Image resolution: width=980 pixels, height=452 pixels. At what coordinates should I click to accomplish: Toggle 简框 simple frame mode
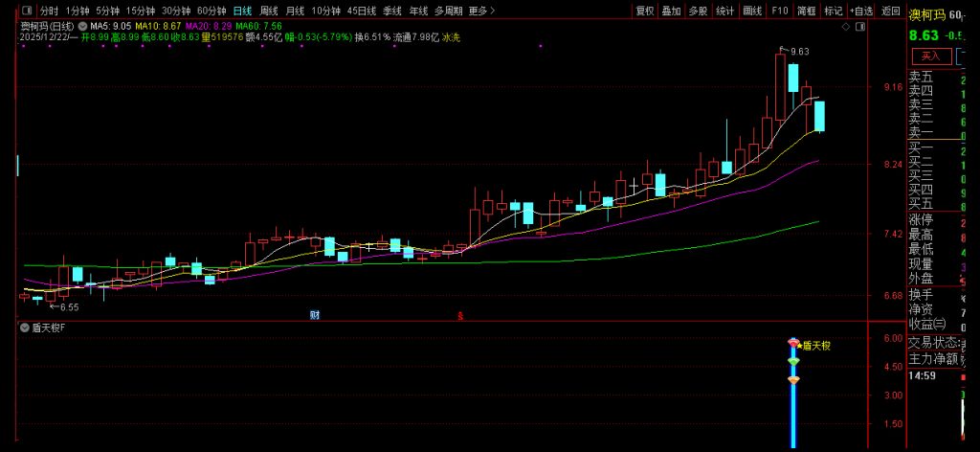click(806, 11)
